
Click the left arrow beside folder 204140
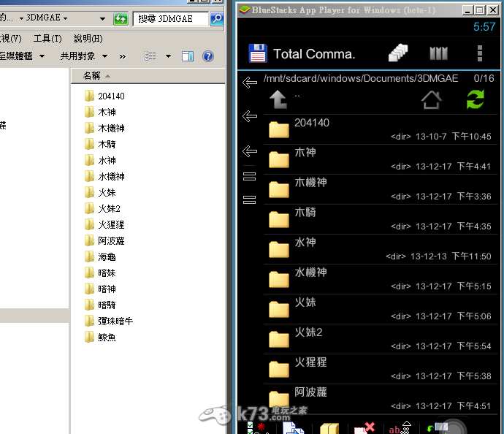[250, 116]
